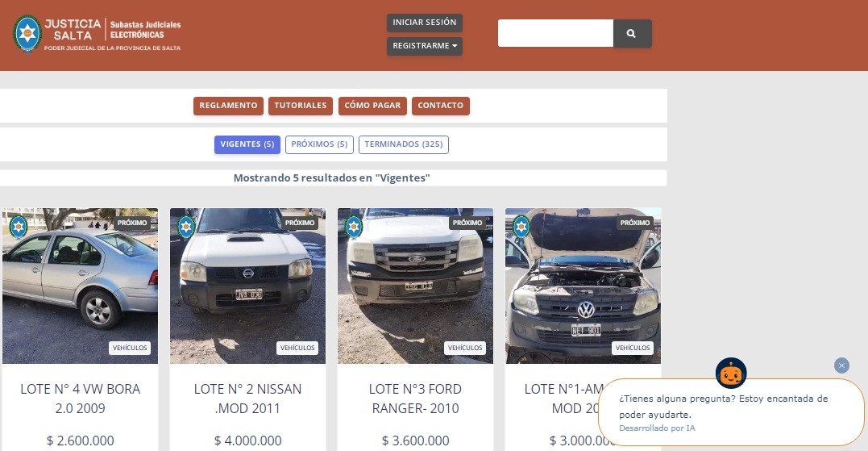Click PRÓXIMO badge on Amarok card
This screenshot has width=868, height=451.
[x=635, y=223]
